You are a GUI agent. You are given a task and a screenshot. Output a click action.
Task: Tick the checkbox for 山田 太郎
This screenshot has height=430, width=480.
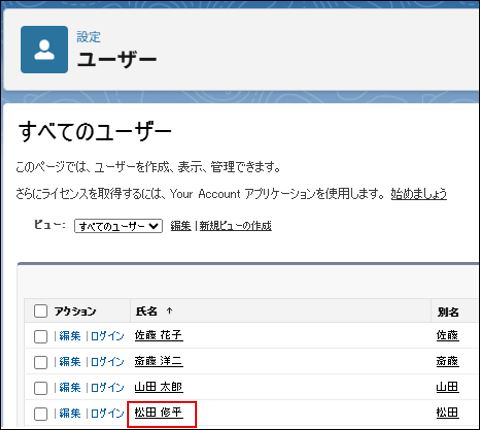click(41, 388)
